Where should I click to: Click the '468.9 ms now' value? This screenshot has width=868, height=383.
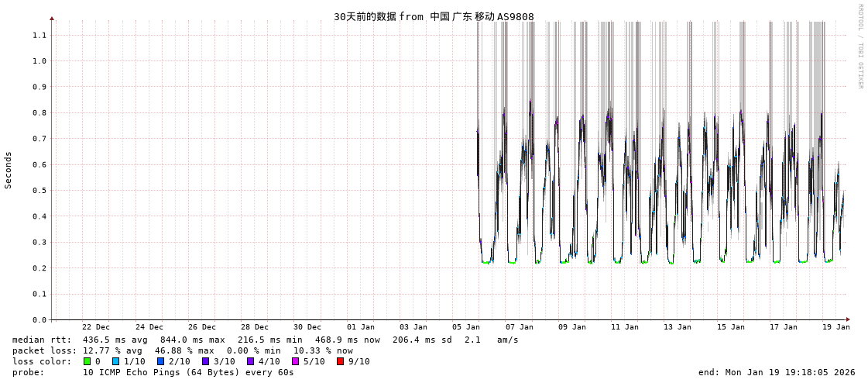click(347, 340)
